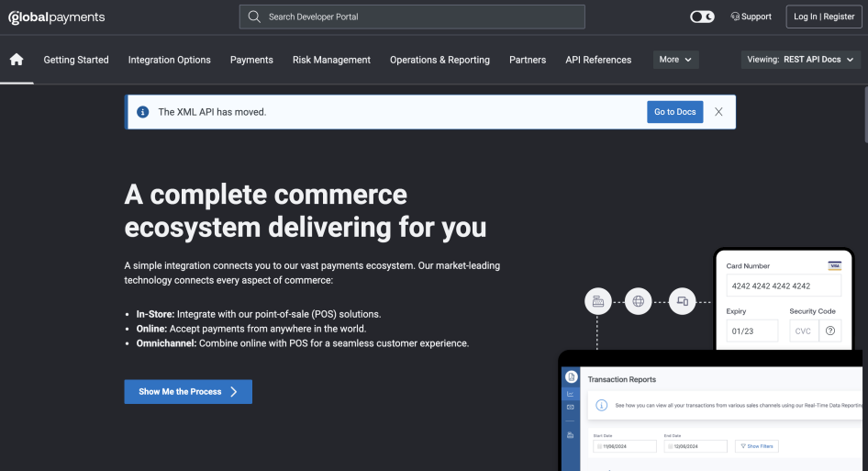Dismiss the XML API moved banner
This screenshot has width=868, height=471.
click(x=718, y=112)
